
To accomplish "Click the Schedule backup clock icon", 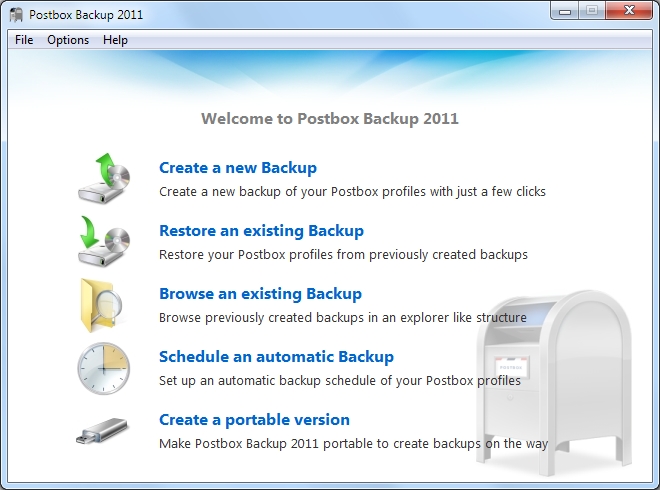I will (104, 368).
